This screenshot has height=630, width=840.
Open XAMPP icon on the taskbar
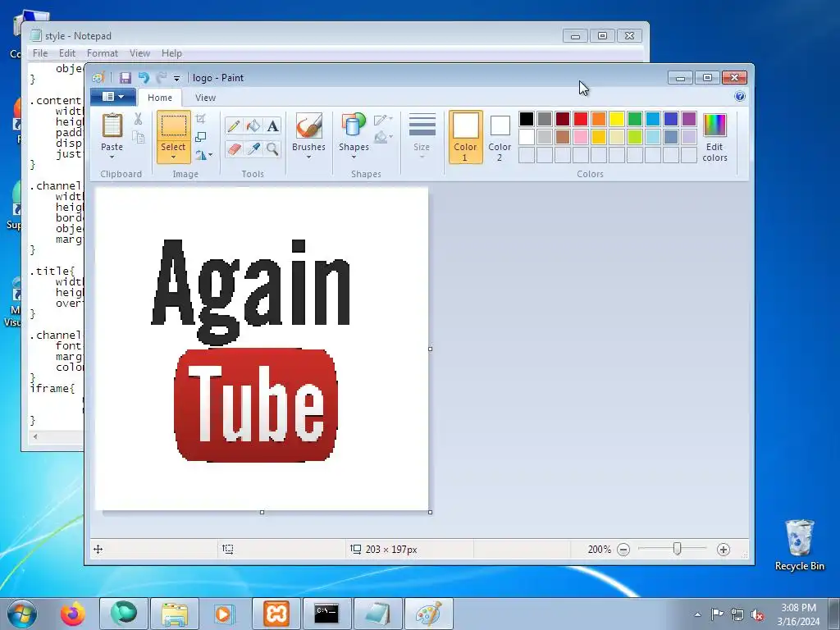(276, 614)
